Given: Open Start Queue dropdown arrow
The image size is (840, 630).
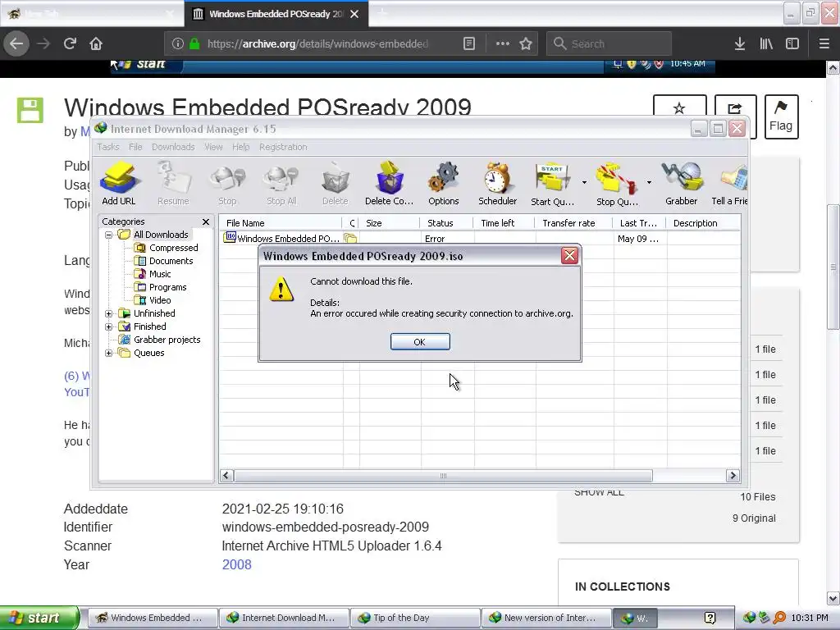Looking at the screenshot, I should (584, 183).
